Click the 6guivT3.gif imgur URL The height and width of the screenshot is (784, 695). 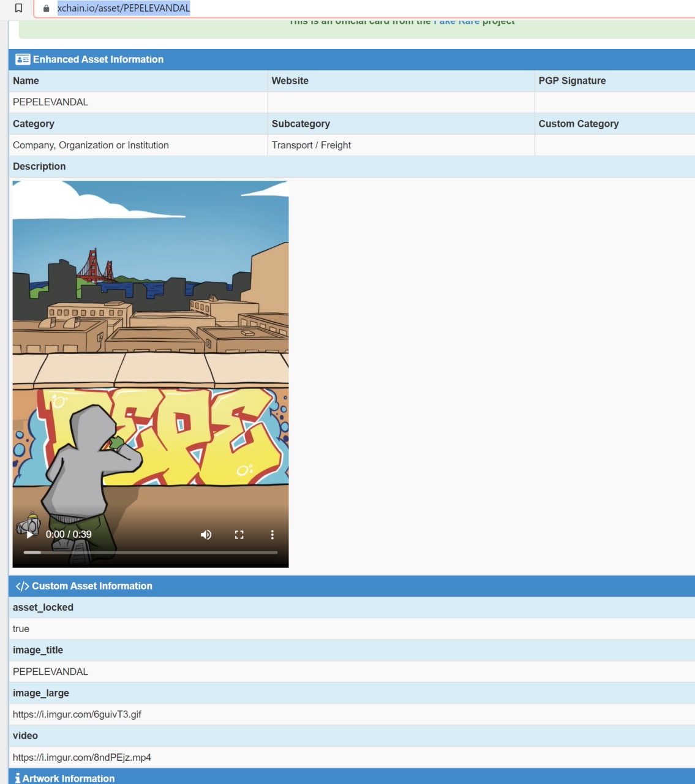77,715
